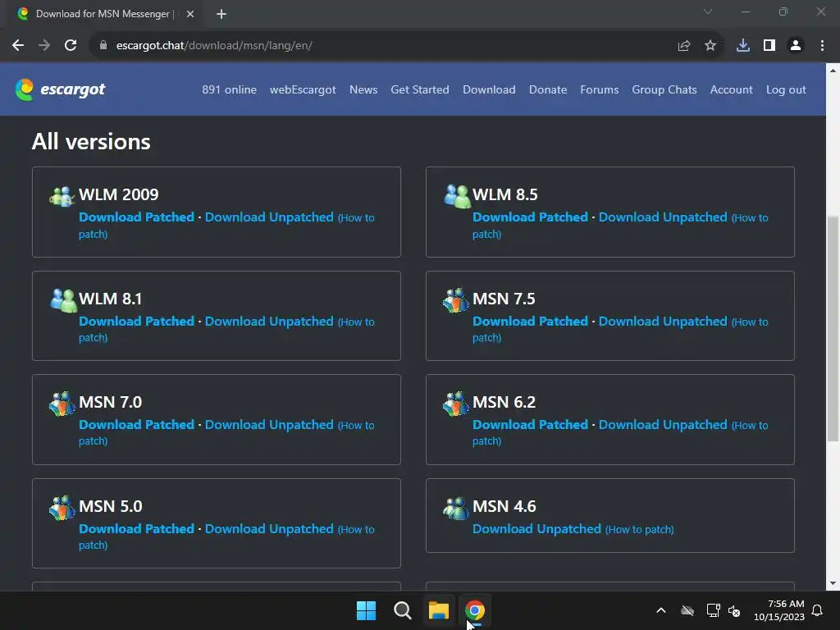Open the Windows Start menu

(x=367, y=610)
